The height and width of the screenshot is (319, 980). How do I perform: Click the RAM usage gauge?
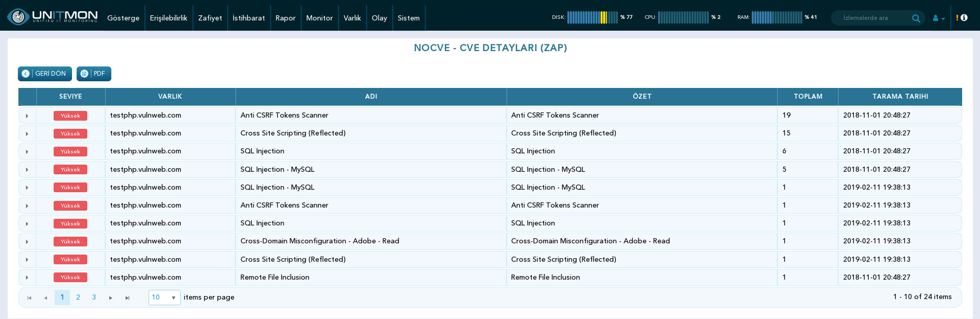click(x=777, y=17)
